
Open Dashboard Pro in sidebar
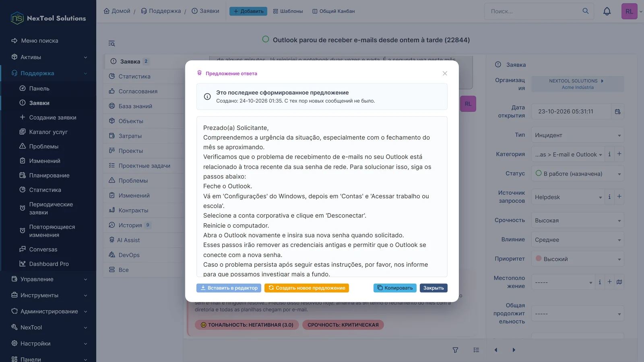click(x=49, y=264)
